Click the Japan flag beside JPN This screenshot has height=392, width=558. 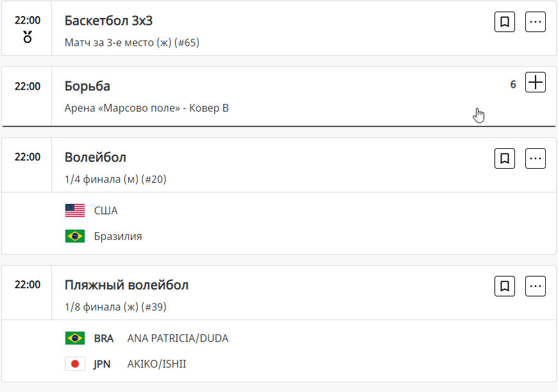click(75, 364)
